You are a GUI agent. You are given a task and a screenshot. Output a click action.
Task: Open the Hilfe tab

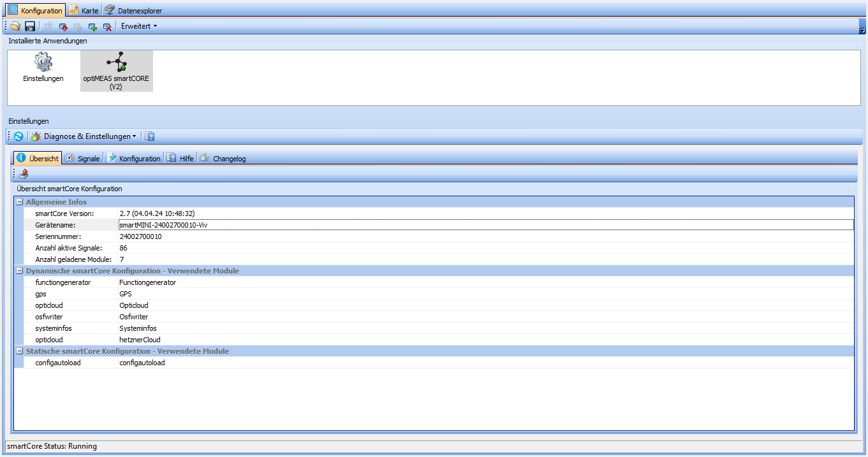[180, 158]
